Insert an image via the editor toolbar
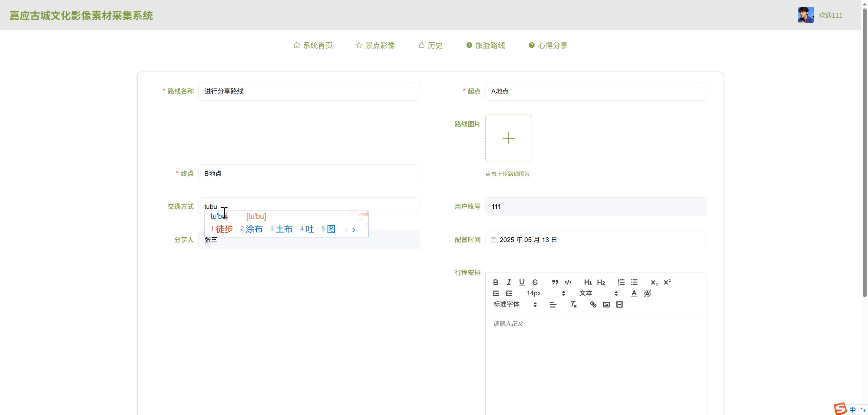This screenshot has width=868, height=415. coord(606,304)
